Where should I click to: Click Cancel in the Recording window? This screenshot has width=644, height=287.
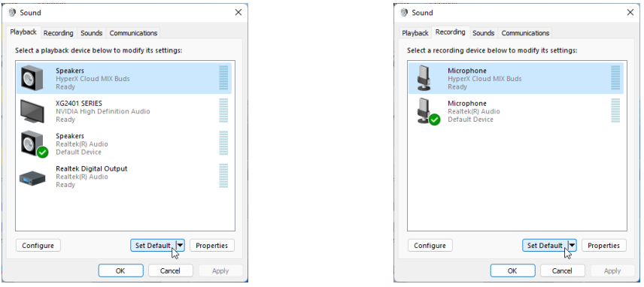562,270
